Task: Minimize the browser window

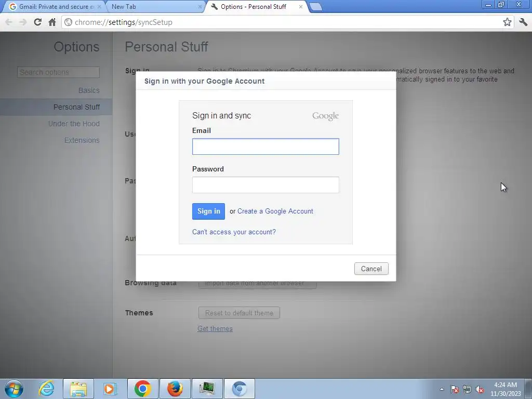Action: [x=488, y=5]
